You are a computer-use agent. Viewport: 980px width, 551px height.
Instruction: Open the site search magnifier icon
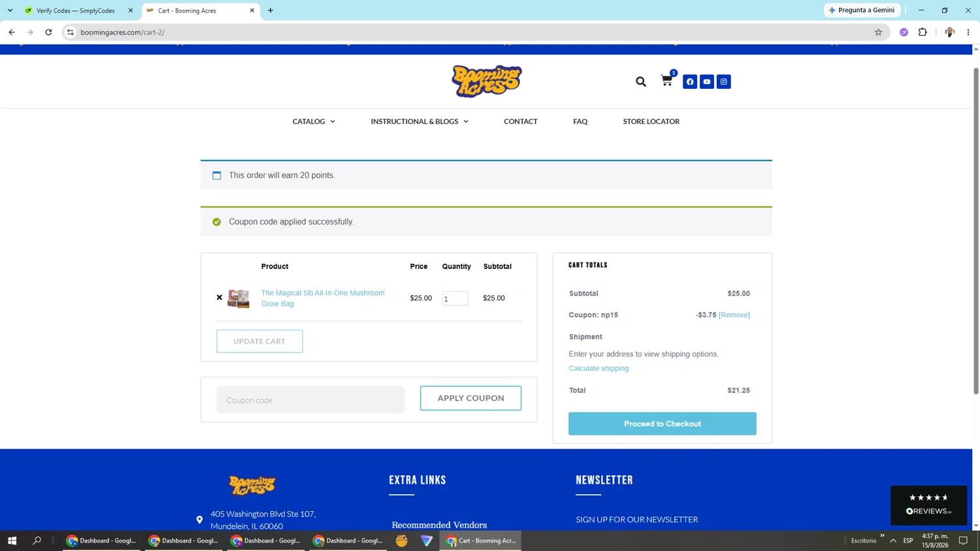[x=640, y=82]
